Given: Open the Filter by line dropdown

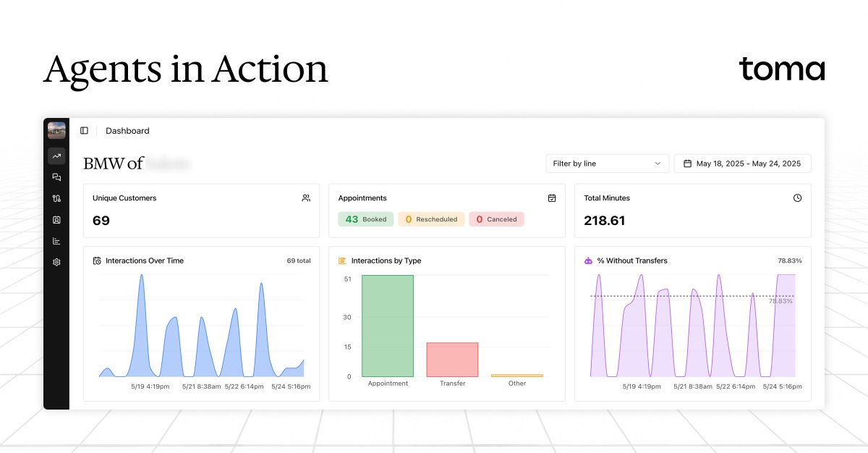Looking at the screenshot, I should 607,164.
